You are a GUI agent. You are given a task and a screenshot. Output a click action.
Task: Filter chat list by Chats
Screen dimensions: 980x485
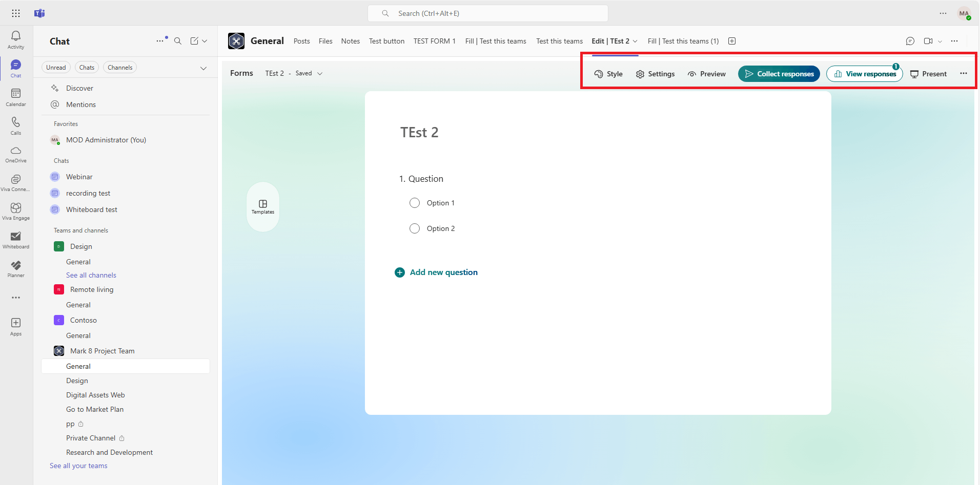[x=87, y=68]
